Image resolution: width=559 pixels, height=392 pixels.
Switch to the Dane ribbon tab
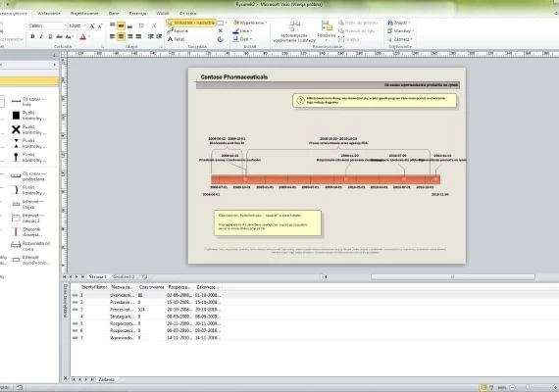click(x=114, y=13)
